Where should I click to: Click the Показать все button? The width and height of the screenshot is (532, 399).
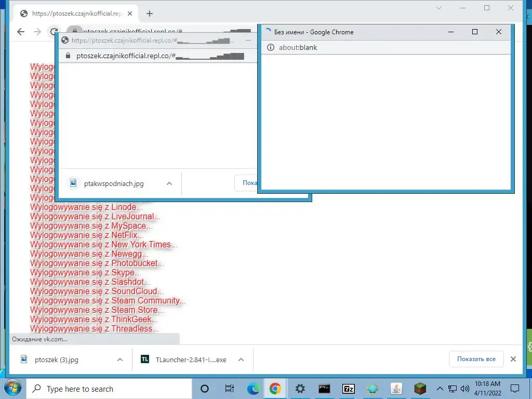[x=476, y=359]
